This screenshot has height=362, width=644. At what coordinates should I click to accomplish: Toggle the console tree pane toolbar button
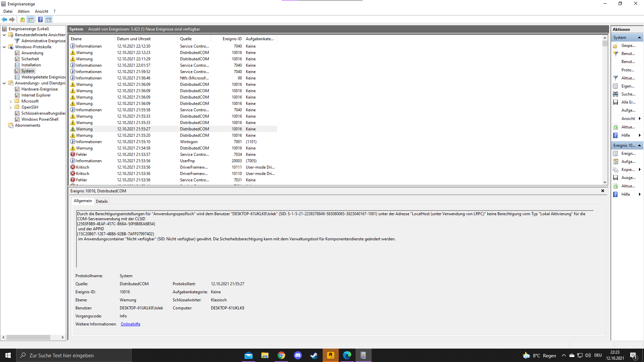[x=31, y=19]
